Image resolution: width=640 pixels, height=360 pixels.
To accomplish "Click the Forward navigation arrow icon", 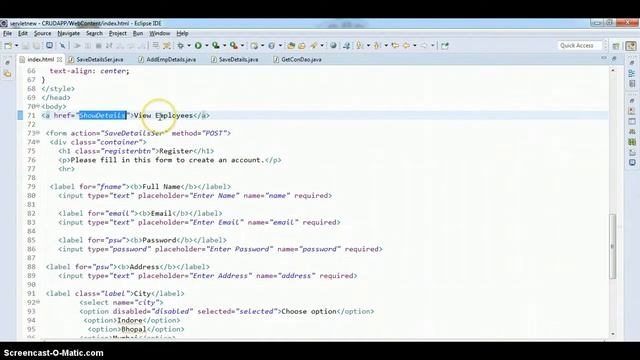I will [x=424, y=46].
